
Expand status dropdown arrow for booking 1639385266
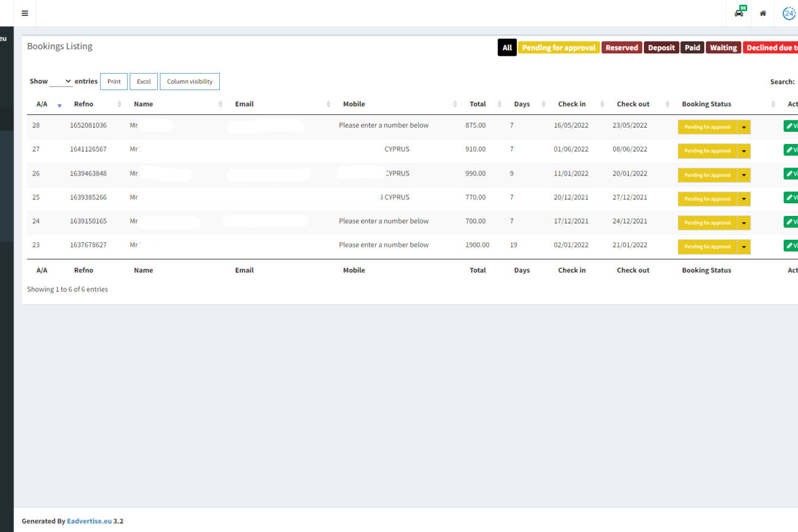pos(744,199)
